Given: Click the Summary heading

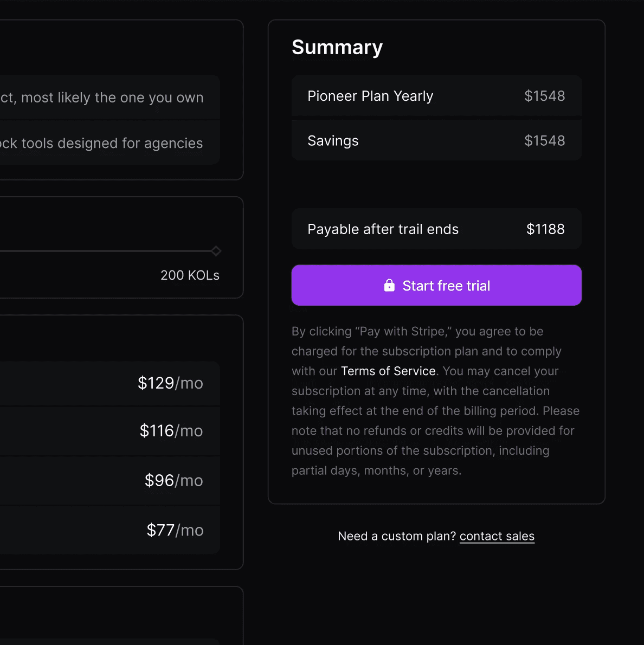Looking at the screenshot, I should tap(337, 47).
